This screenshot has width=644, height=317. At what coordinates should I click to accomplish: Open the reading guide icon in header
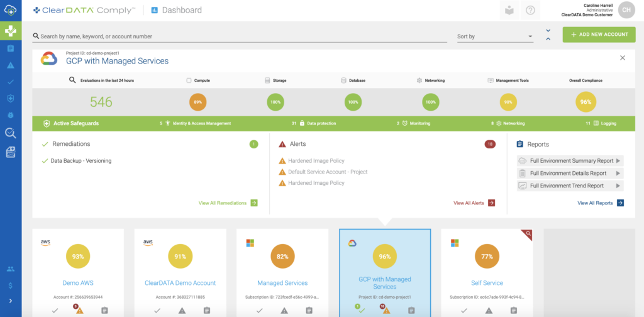[509, 10]
